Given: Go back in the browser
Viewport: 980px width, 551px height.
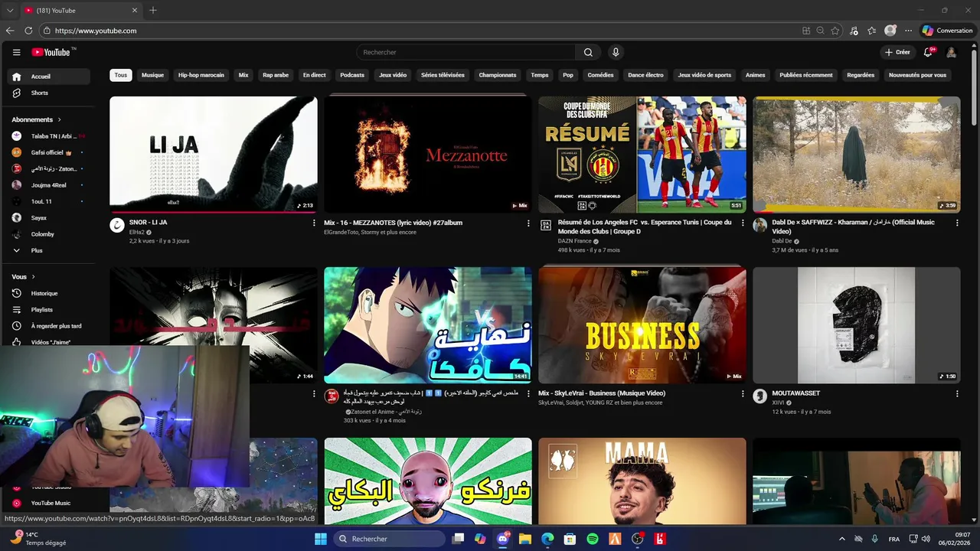Looking at the screenshot, I should click(10, 31).
